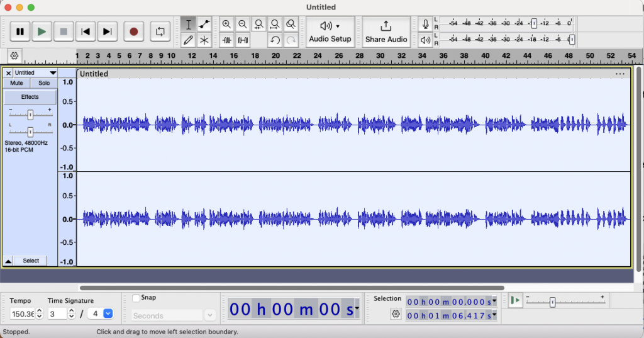
Task: Open the Audio Setup dropdown
Action: click(x=330, y=31)
